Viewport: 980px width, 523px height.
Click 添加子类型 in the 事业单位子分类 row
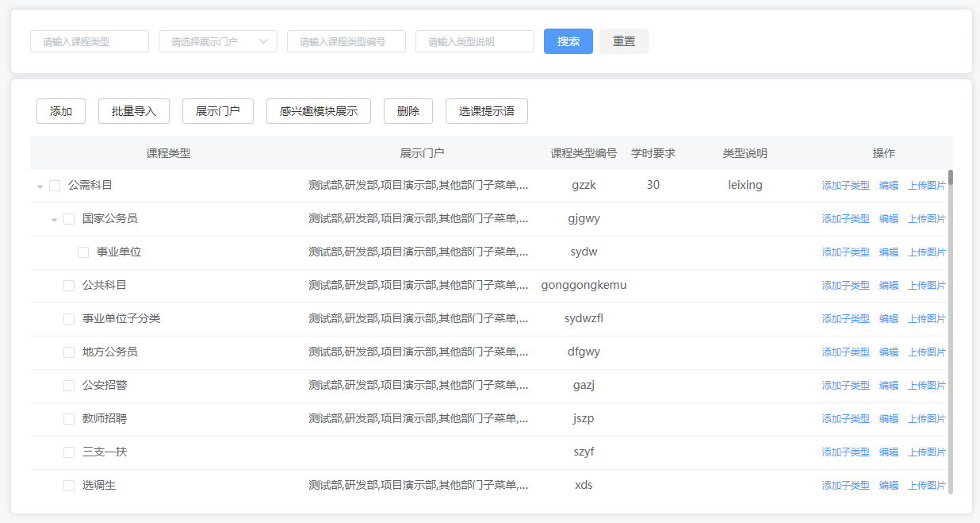coord(846,319)
